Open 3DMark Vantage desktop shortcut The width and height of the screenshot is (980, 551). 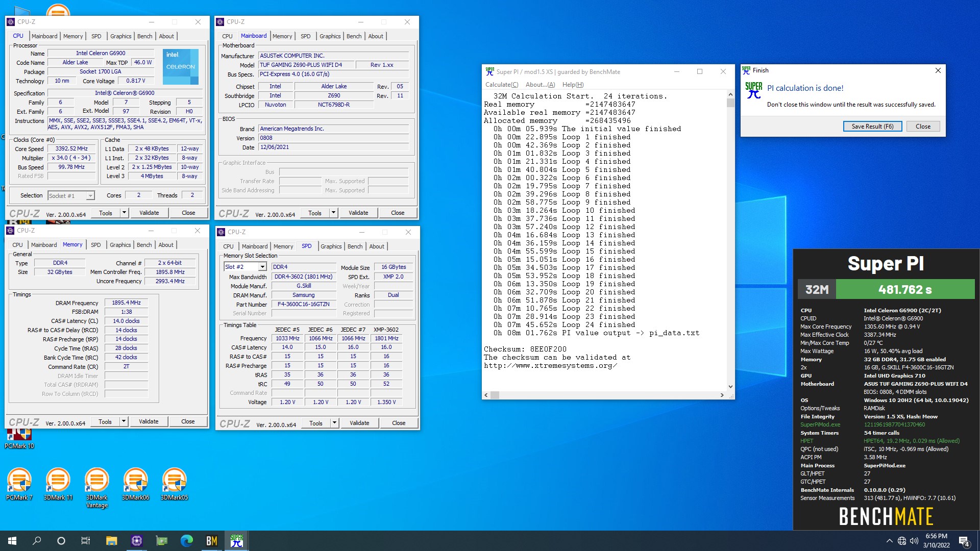coord(97,488)
